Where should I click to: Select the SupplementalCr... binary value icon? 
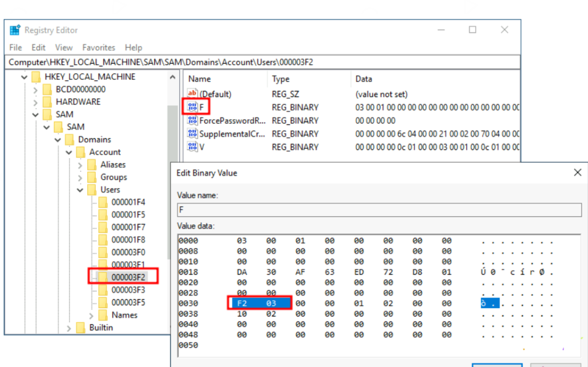(192, 134)
